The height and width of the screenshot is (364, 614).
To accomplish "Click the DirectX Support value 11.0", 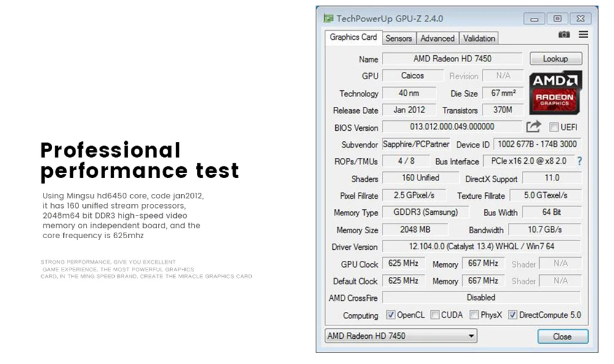I will click(552, 178).
